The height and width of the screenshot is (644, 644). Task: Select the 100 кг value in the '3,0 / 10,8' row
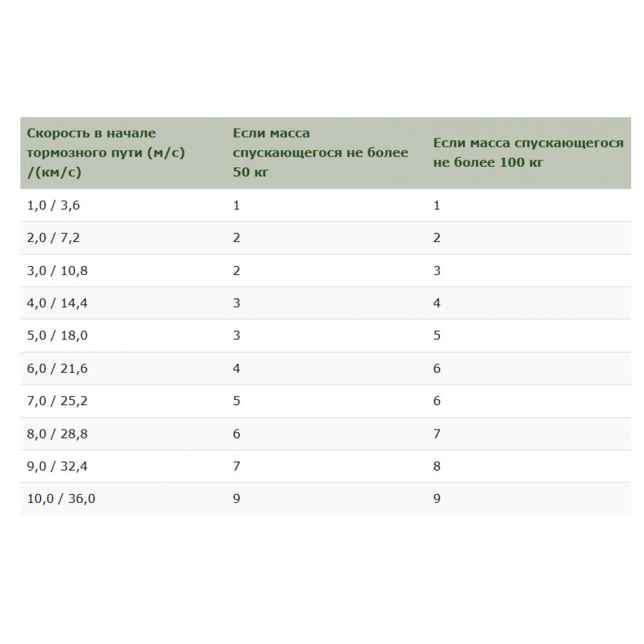tap(437, 270)
